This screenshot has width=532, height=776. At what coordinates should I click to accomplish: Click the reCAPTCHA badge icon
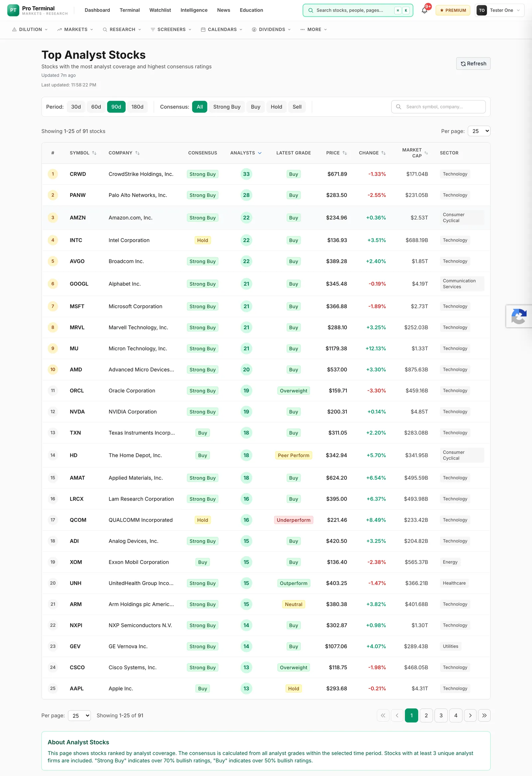tap(519, 316)
